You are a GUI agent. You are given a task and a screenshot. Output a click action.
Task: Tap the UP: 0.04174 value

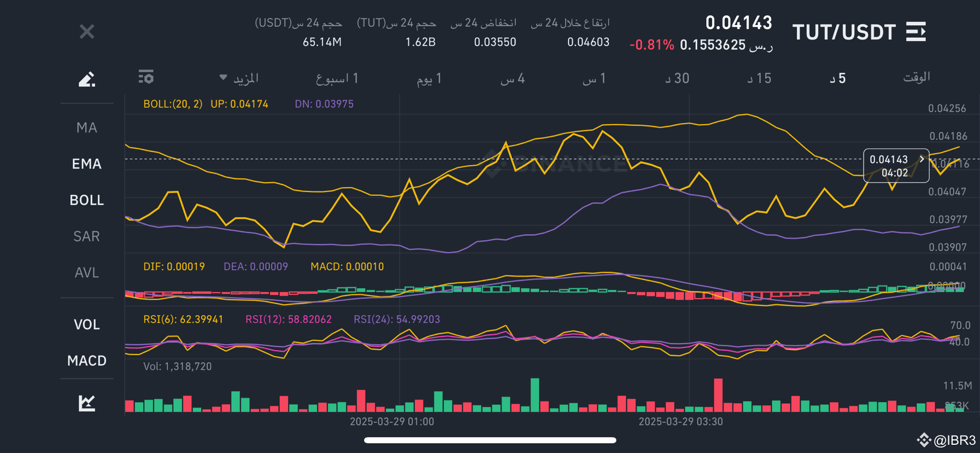point(239,104)
